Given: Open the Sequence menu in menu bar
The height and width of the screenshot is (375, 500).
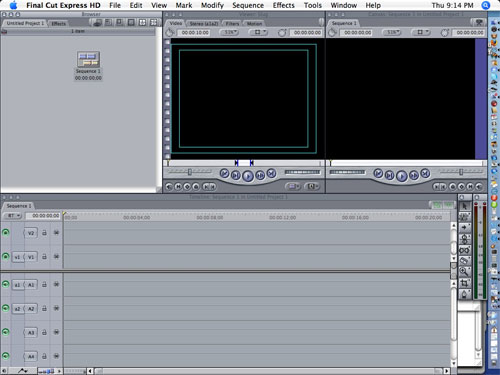Looking at the screenshot, I should tap(248, 5).
